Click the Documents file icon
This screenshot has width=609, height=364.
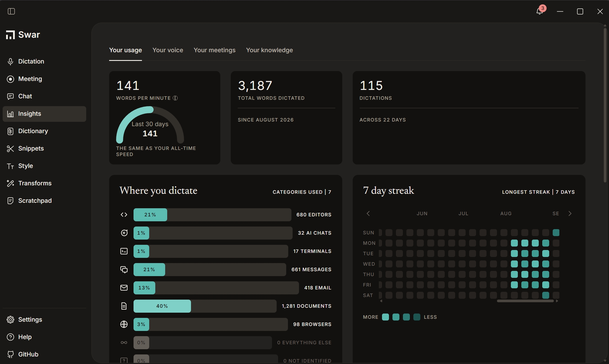[124, 306]
